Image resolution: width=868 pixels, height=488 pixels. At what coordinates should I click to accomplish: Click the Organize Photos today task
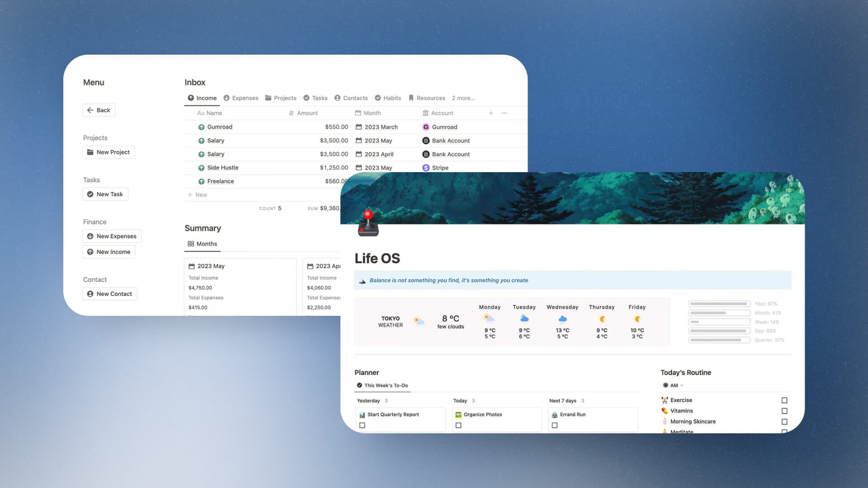(481, 413)
